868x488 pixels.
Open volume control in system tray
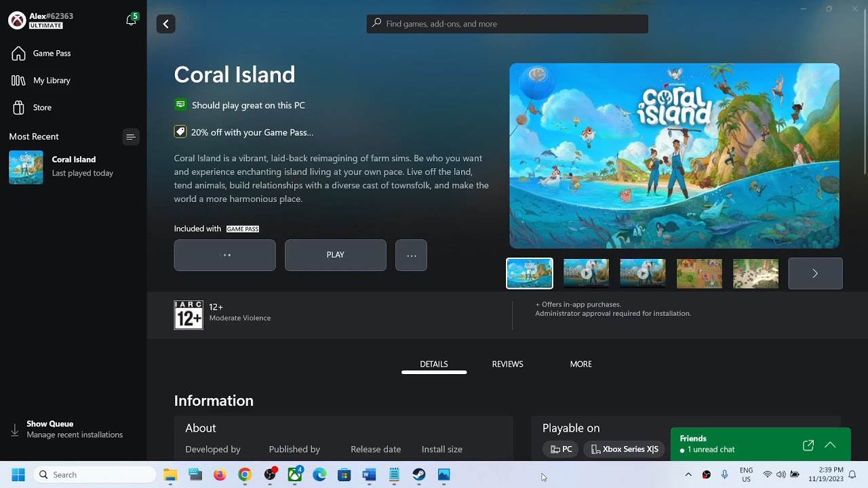click(781, 474)
